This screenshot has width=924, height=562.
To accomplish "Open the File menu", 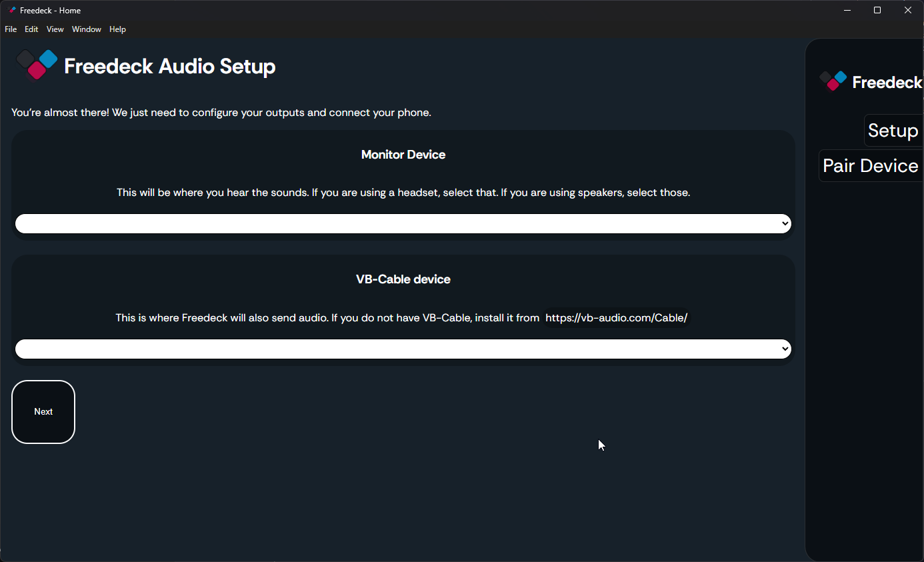I will (11, 29).
